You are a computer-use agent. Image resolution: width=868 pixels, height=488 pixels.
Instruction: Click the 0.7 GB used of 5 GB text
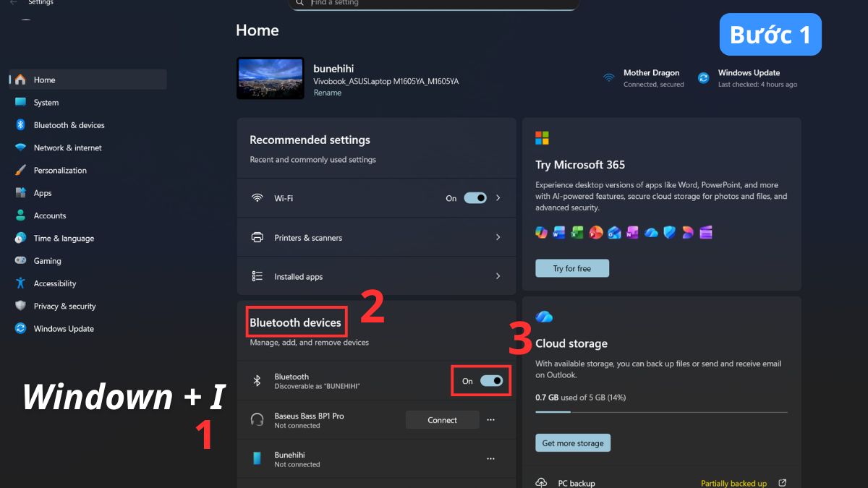click(581, 398)
